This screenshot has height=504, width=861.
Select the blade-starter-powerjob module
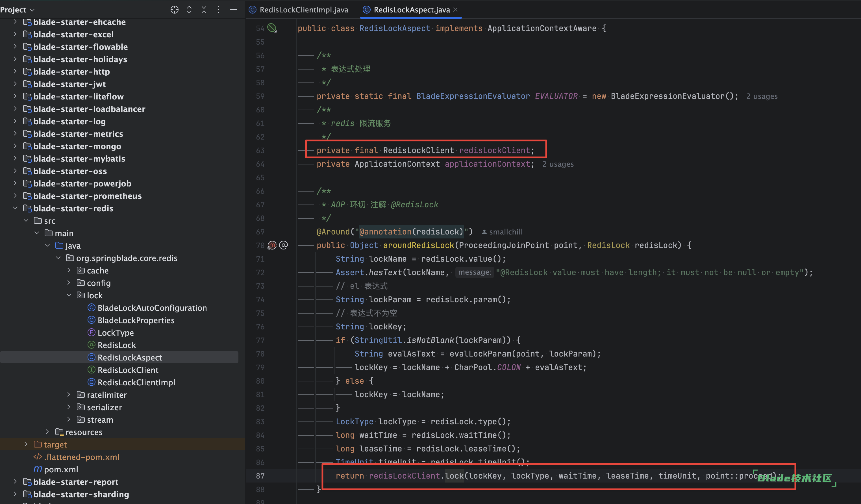[x=82, y=183]
